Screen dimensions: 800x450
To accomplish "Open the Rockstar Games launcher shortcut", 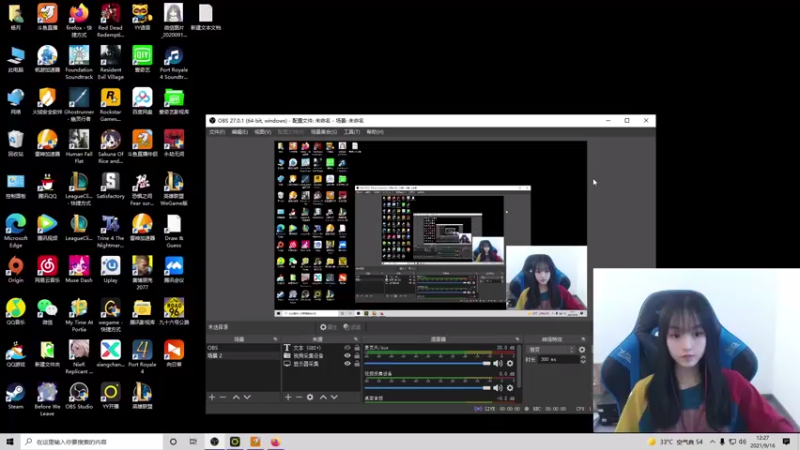I will coord(111,105).
